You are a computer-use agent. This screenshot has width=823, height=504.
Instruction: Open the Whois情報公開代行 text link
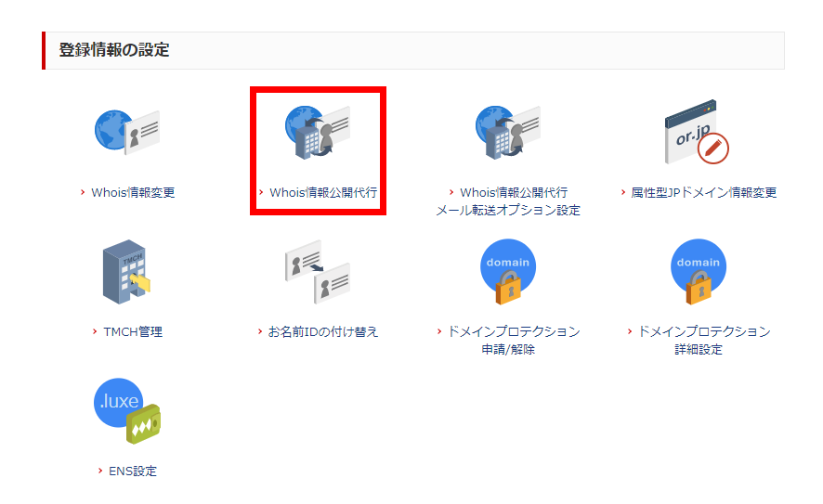[323, 192]
